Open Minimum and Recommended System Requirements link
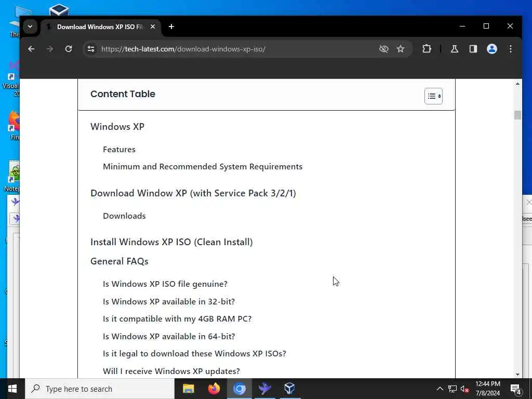 (x=203, y=167)
